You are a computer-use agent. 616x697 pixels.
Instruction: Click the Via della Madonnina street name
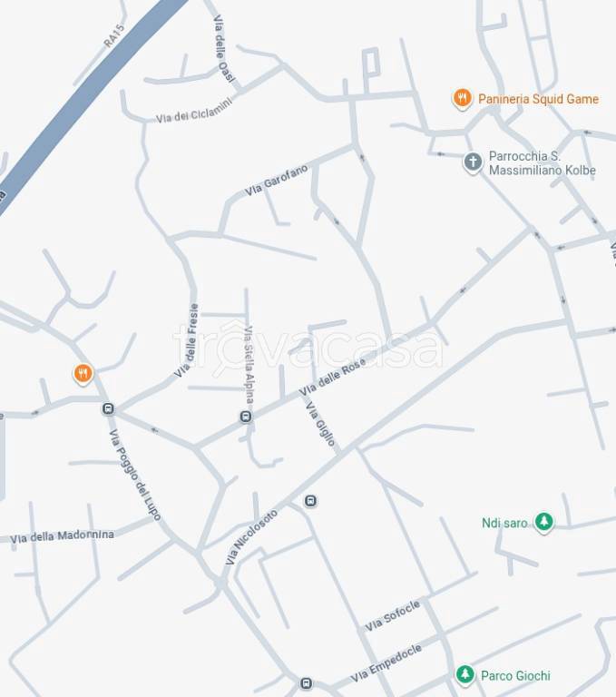pos(63,536)
